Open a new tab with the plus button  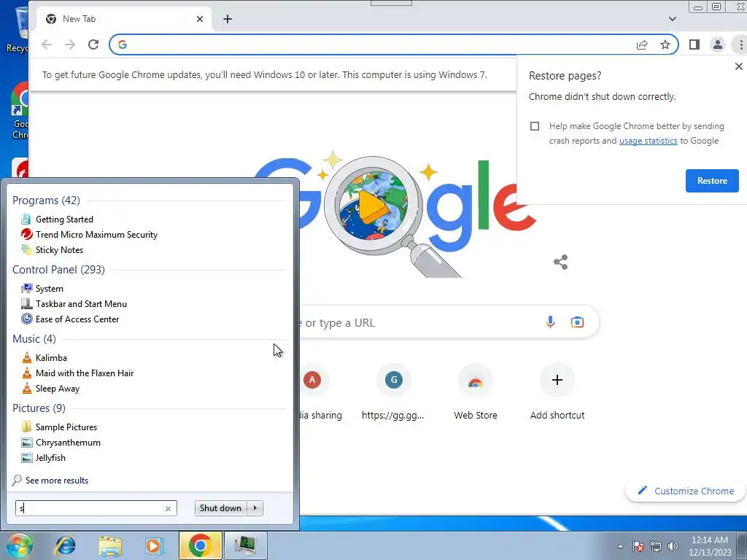coord(228,19)
